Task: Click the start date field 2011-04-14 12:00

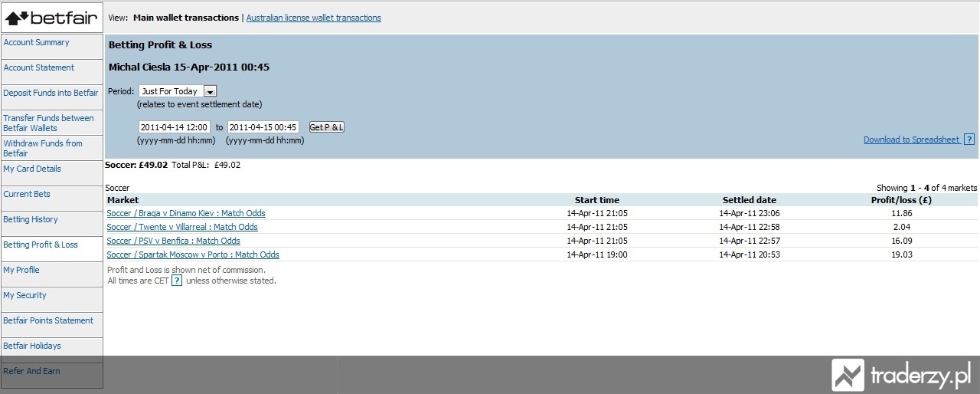Action: (x=174, y=127)
